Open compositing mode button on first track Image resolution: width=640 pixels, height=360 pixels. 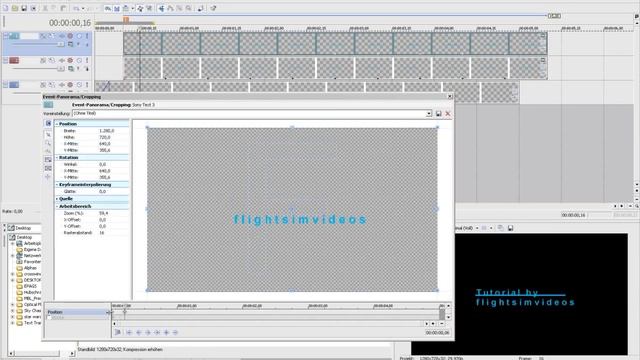click(71, 44)
